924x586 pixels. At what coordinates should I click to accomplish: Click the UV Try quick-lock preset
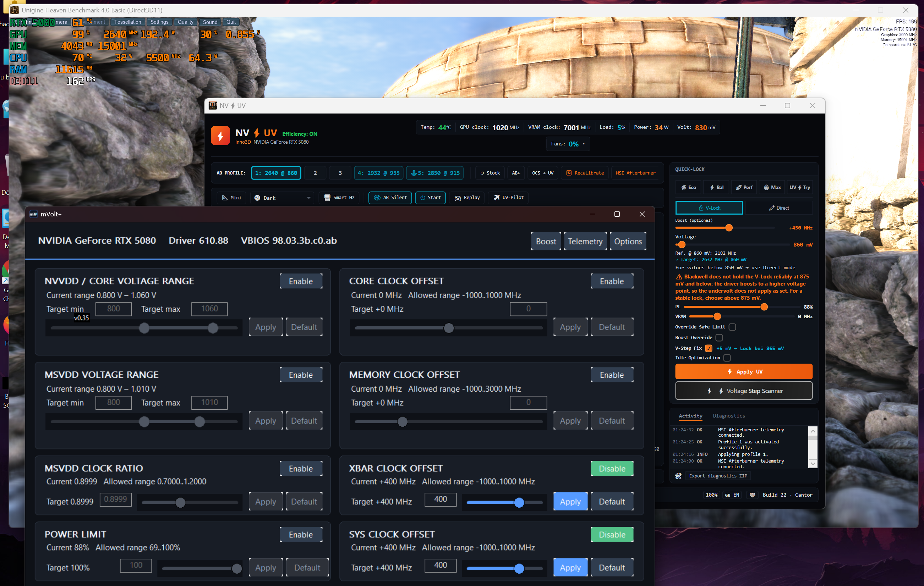coord(800,188)
